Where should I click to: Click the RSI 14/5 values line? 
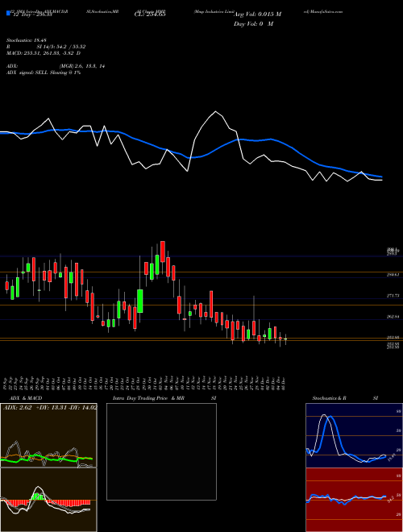coord(46,47)
